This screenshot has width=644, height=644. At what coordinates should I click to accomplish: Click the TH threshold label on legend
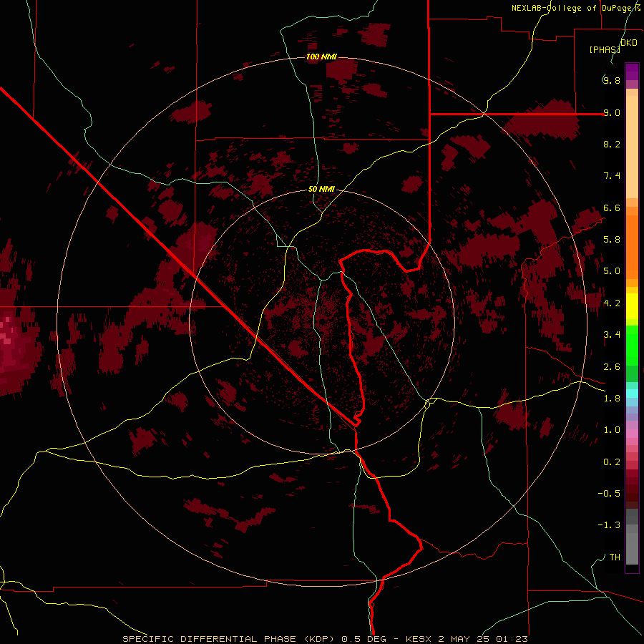tap(615, 557)
